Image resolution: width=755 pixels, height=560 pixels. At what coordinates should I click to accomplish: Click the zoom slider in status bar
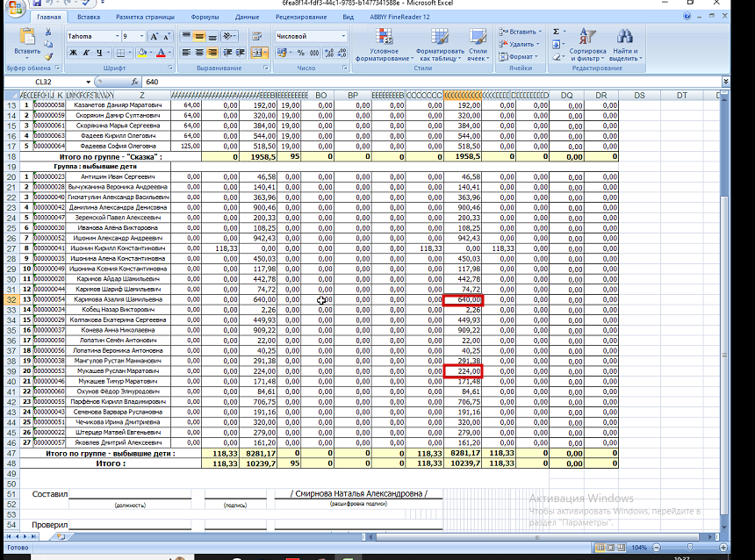pyautogui.click(x=689, y=548)
